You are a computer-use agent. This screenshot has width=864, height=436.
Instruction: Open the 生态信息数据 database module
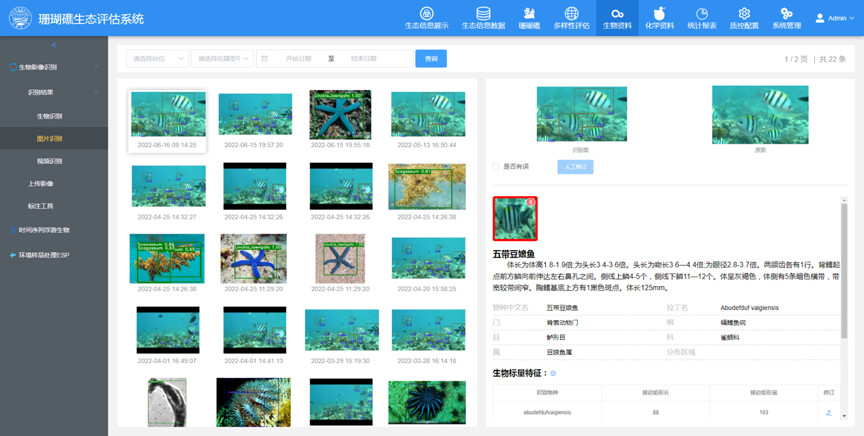click(x=483, y=18)
